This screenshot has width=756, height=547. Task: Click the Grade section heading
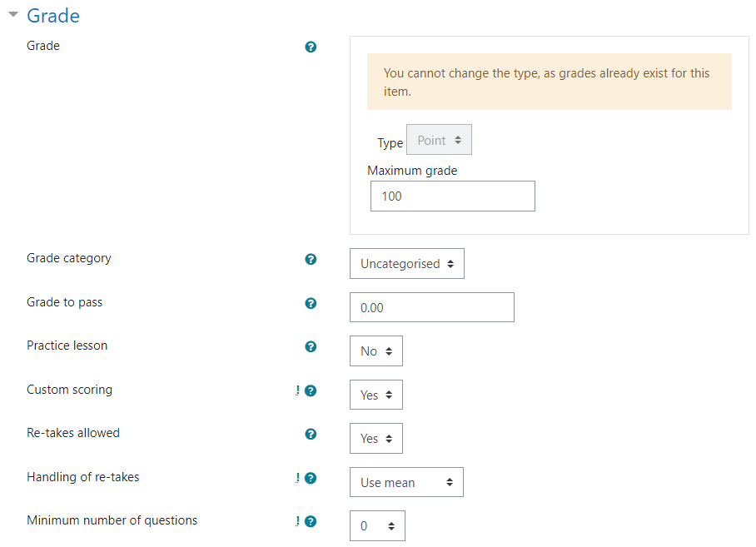(53, 16)
